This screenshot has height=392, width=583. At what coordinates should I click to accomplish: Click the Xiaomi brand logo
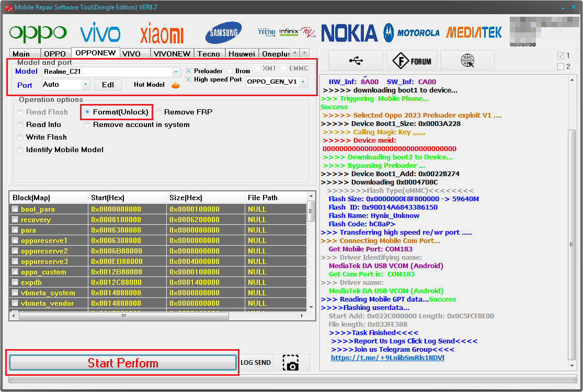click(x=162, y=33)
